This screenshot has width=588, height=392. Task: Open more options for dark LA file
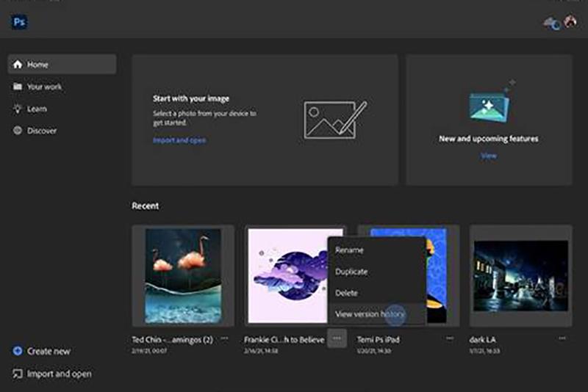pos(562,338)
